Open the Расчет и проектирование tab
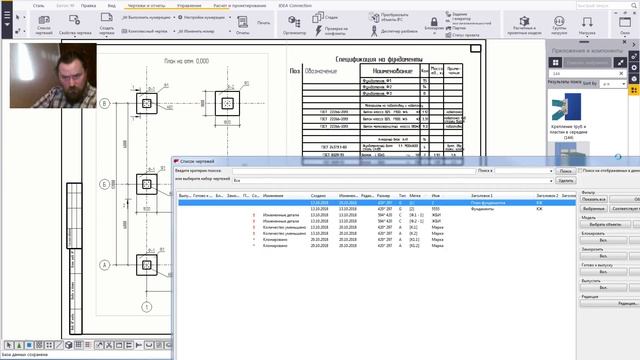640x360 pixels. (240, 6)
